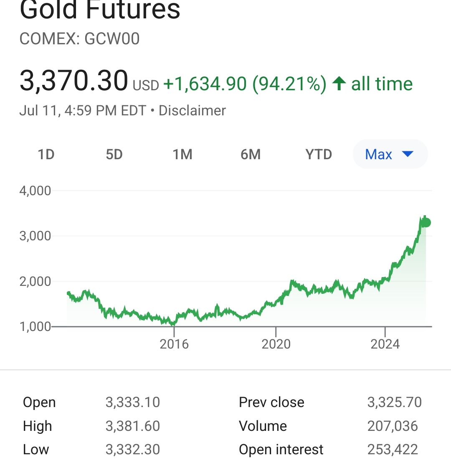
Task: Click the Open interest value 253,422
Action: pyautogui.click(x=393, y=450)
